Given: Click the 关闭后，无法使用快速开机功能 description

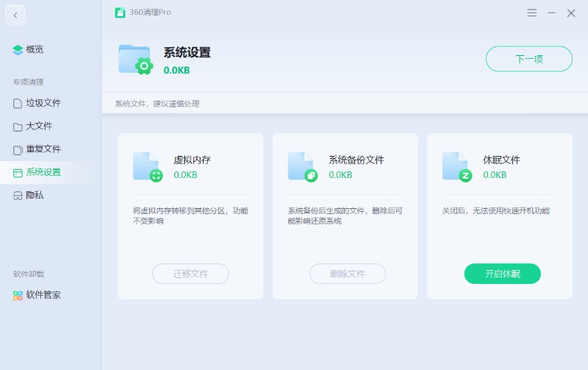Looking at the screenshot, I should click(495, 211).
